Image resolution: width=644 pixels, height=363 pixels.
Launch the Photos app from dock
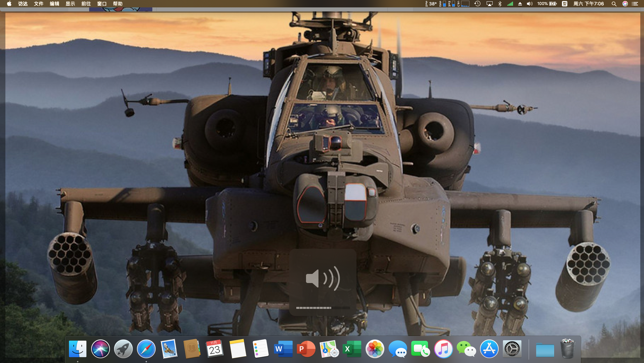(x=375, y=349)
